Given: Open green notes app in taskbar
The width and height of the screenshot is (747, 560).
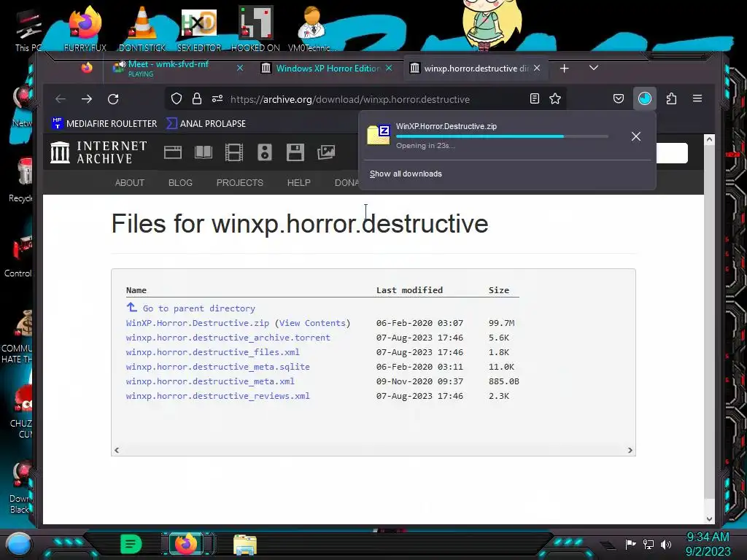Looking at the screenshot, I should click(x=131, y=544).
